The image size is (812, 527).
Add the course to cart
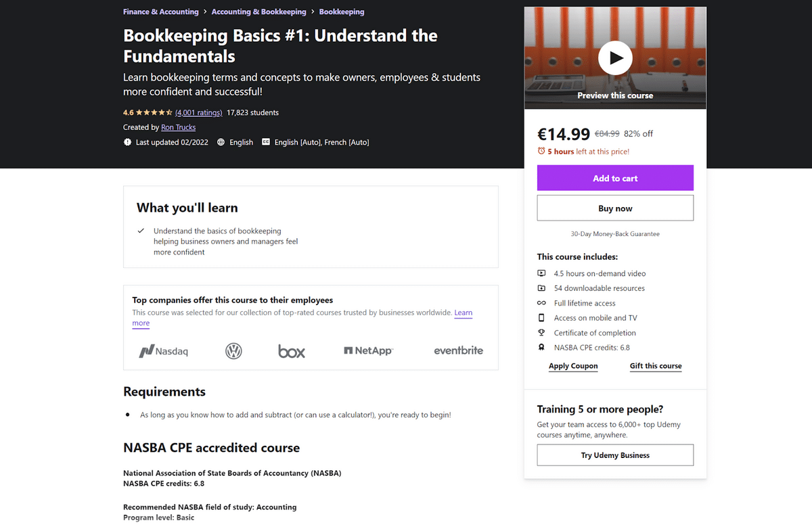tap(615, 178)
